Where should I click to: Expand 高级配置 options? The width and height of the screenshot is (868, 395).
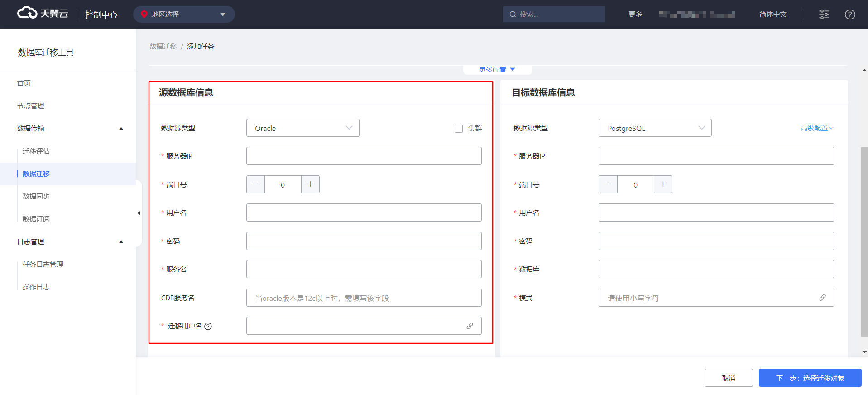817,128
